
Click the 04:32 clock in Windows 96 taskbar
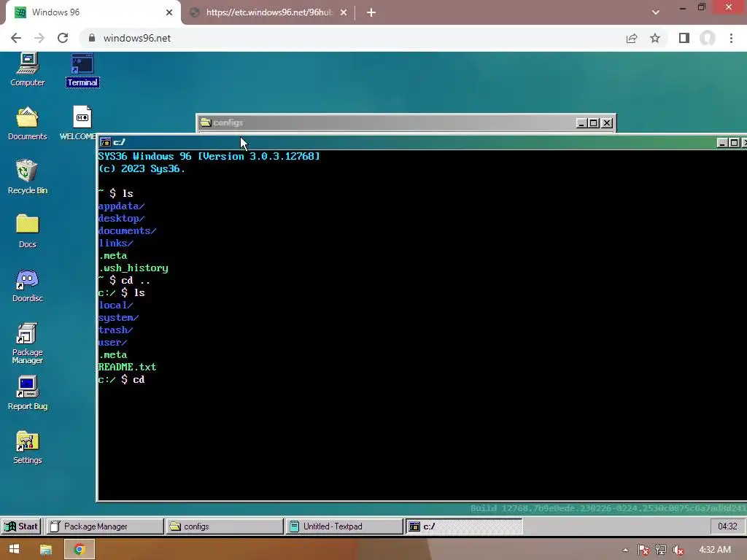(x=727, y=526)
